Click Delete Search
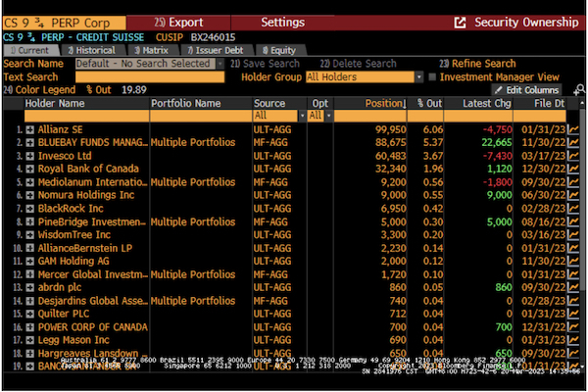Screen dimensions: 588x392 [358, 64]
